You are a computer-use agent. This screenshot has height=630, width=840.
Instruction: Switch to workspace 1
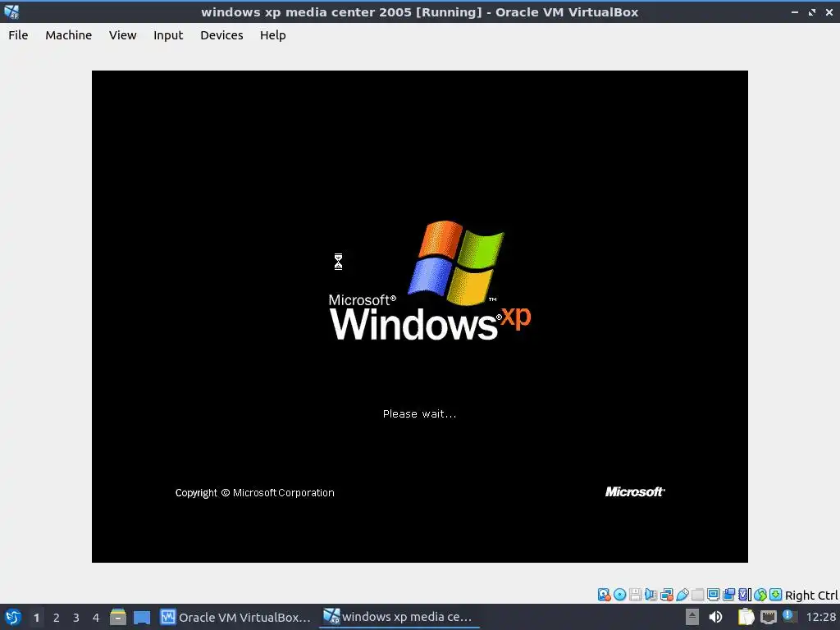[x=36, y=618]
